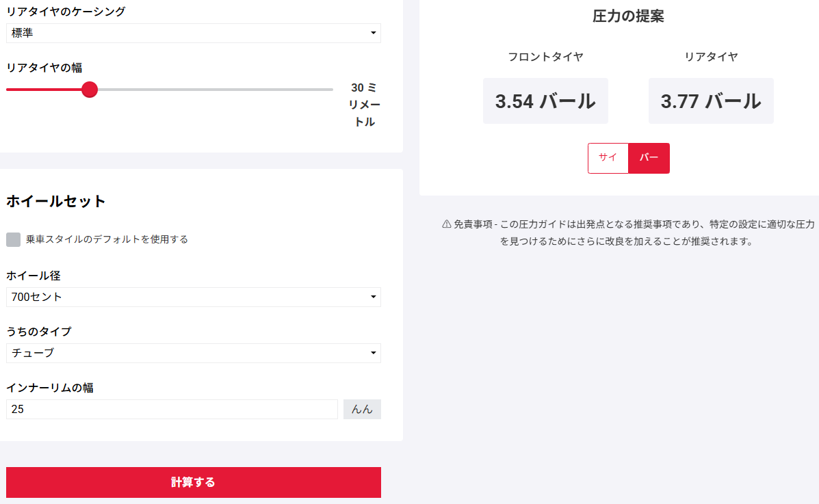Click the リアタイヤのケーシング dropdown arrow

click(x=373, y=33)
